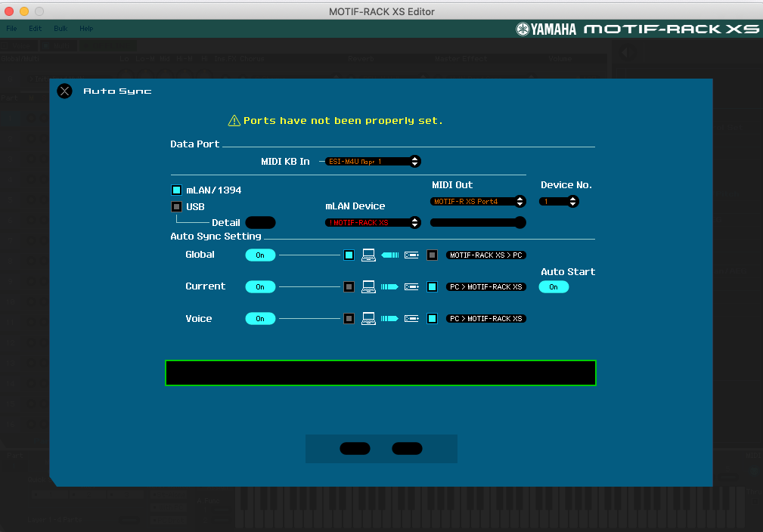Click the computer icon in the Current row
The height and width of the screenshot is (532, 763).
coord(368,287)
